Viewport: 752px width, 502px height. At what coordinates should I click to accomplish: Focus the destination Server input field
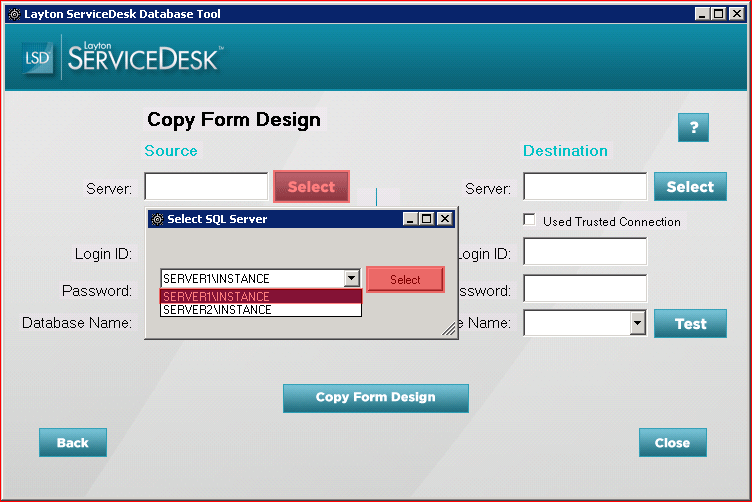585,187
